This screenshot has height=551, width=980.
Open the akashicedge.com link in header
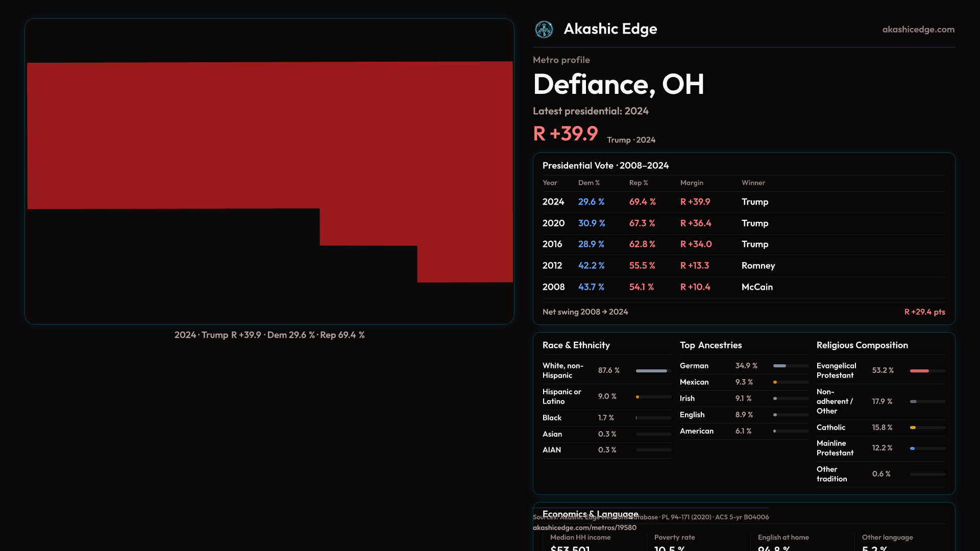(x=918, y=30)
